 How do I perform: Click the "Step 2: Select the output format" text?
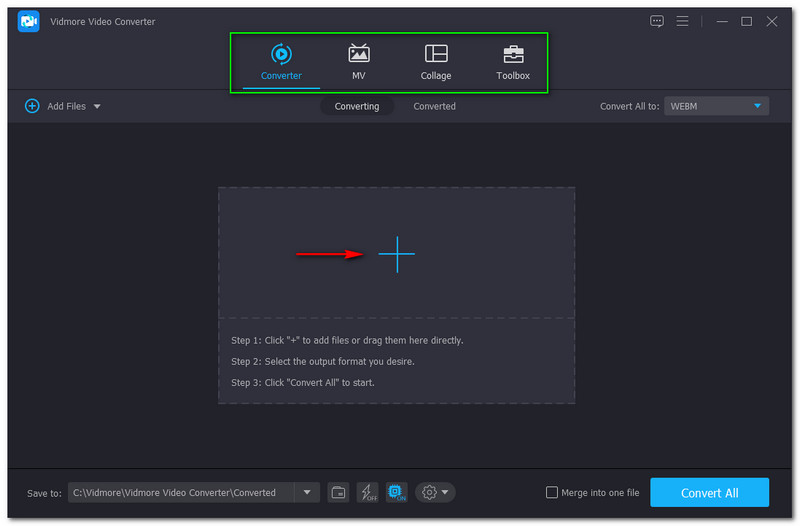322,361
